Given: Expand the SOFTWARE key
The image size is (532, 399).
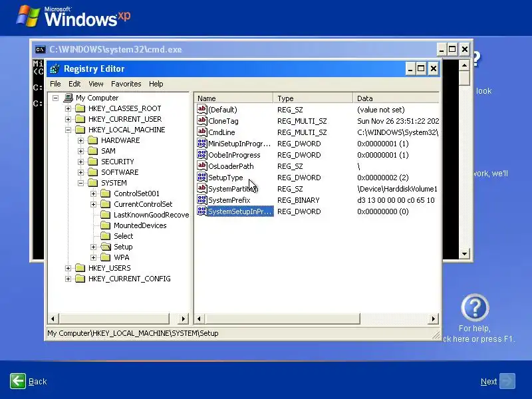Looking at the screenshot, I should pos(80,172).
